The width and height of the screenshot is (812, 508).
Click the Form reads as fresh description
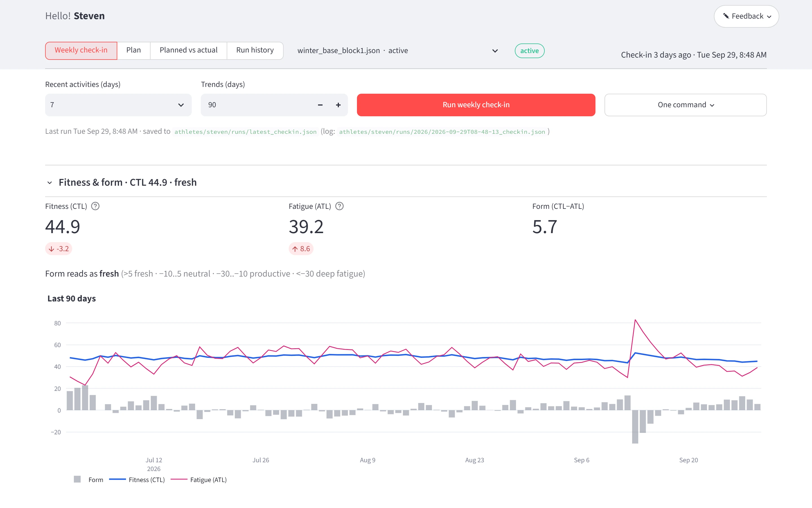coord(205,274)
